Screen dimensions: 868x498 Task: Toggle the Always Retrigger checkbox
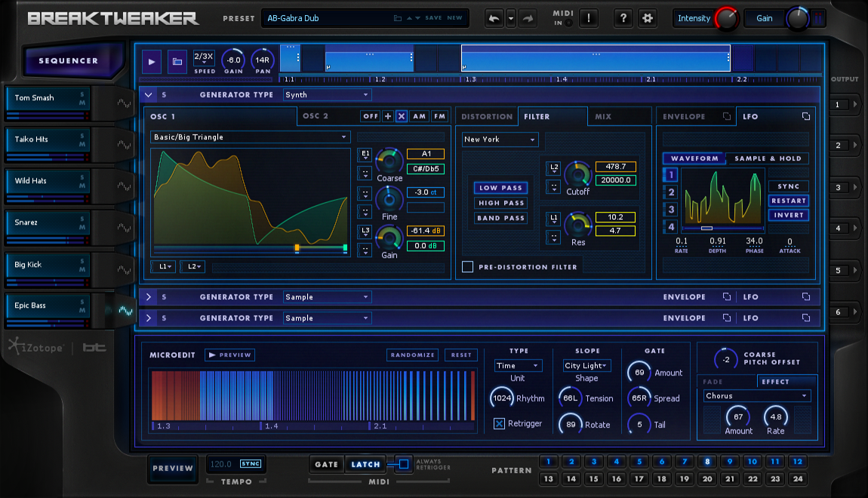[404, 464]
